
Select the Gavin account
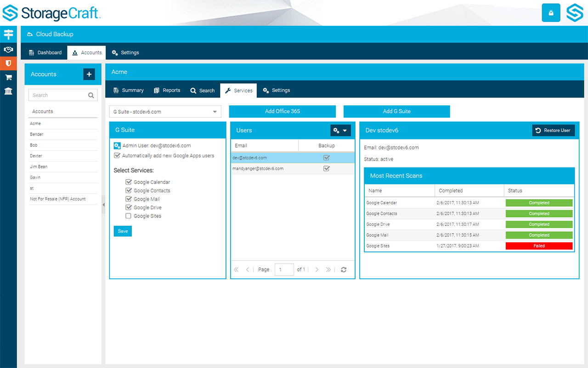pos(63,177)
